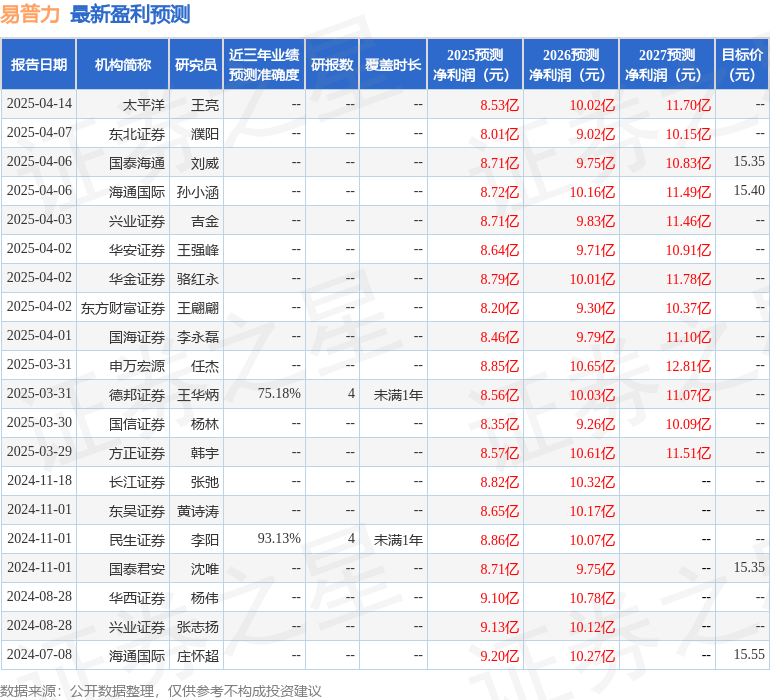770x700 pixels.
Task: Click researcher 黄诗涛
Action: 198,511
